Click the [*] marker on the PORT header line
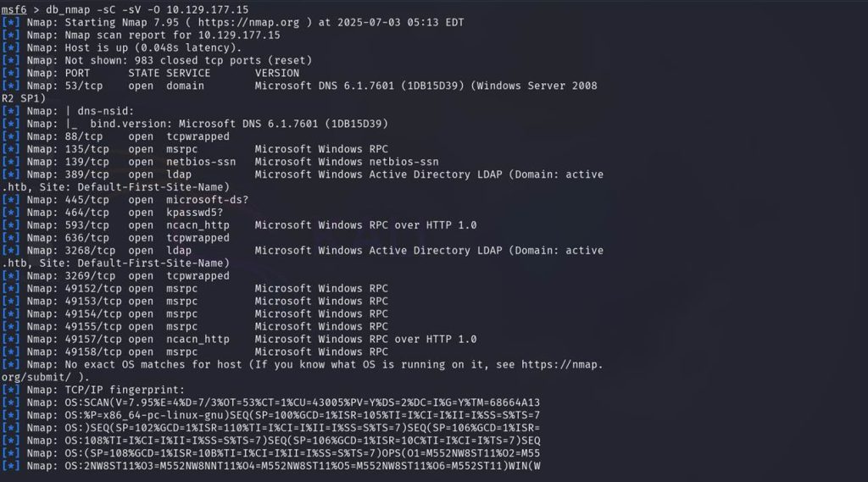 (10, 73)
